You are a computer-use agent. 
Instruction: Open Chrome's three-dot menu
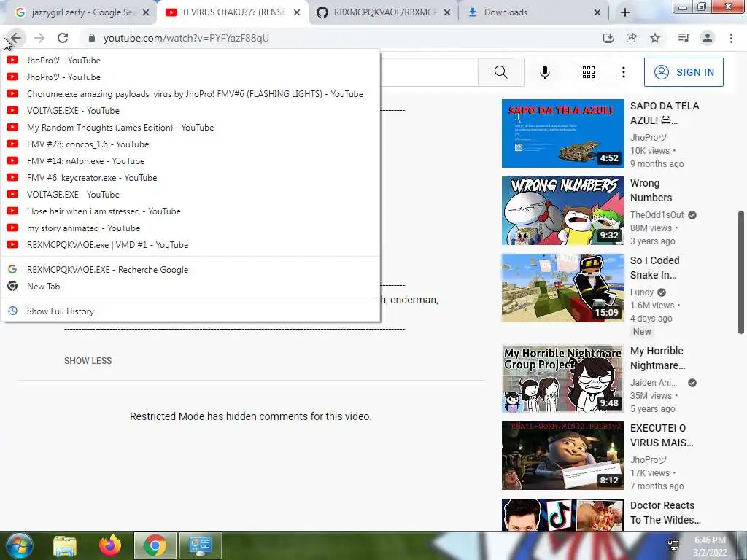731,38
